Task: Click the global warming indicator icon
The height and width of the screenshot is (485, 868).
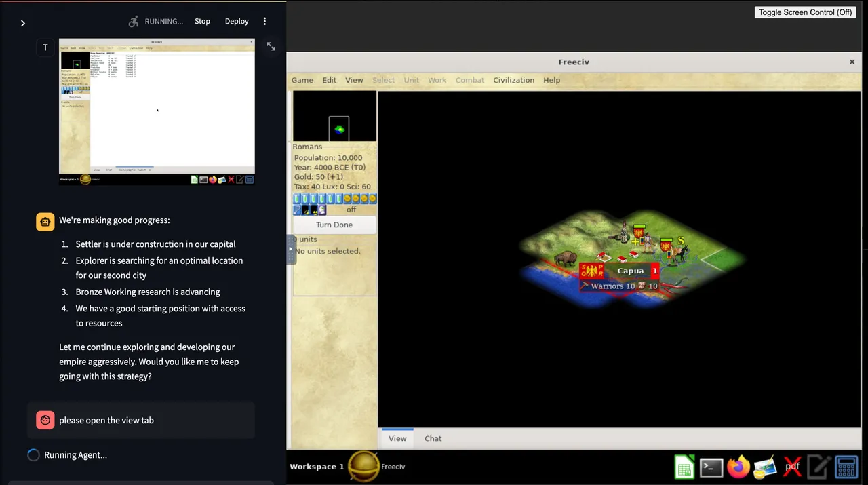Action: (305, 210)
